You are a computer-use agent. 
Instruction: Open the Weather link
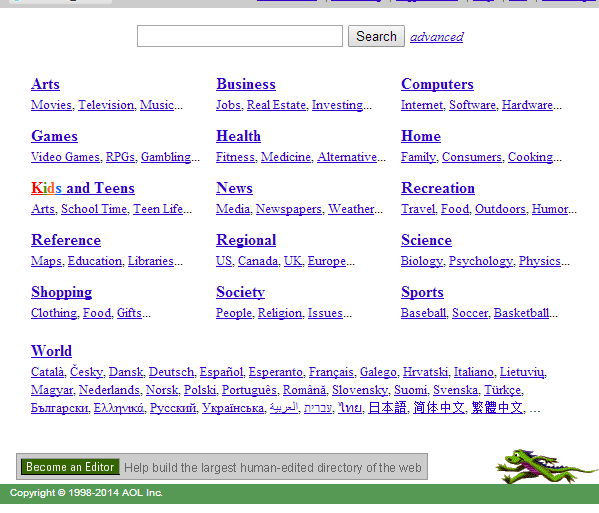tap(351, 209)
